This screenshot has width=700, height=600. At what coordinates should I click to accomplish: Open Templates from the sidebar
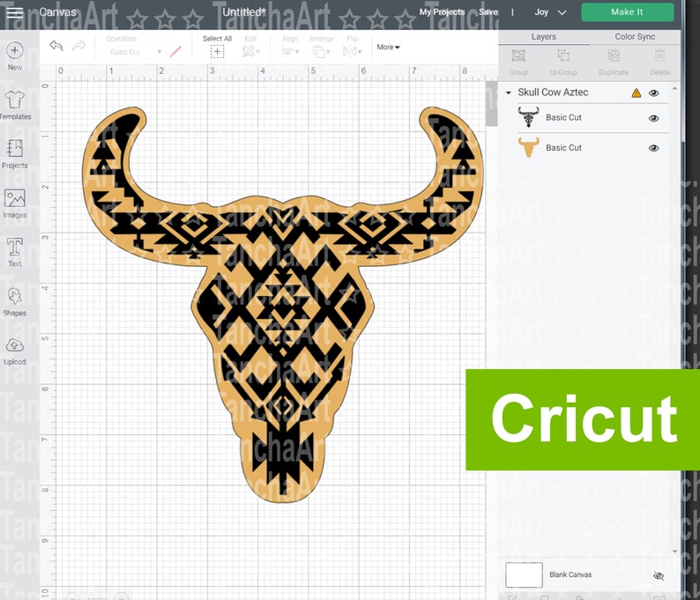point(15,105)
